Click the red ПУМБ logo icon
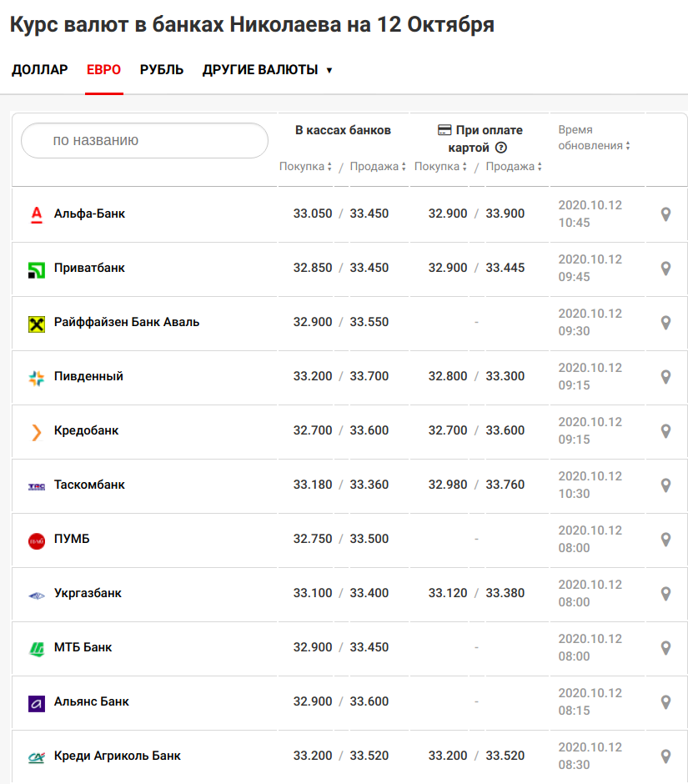 pos(37,540)
